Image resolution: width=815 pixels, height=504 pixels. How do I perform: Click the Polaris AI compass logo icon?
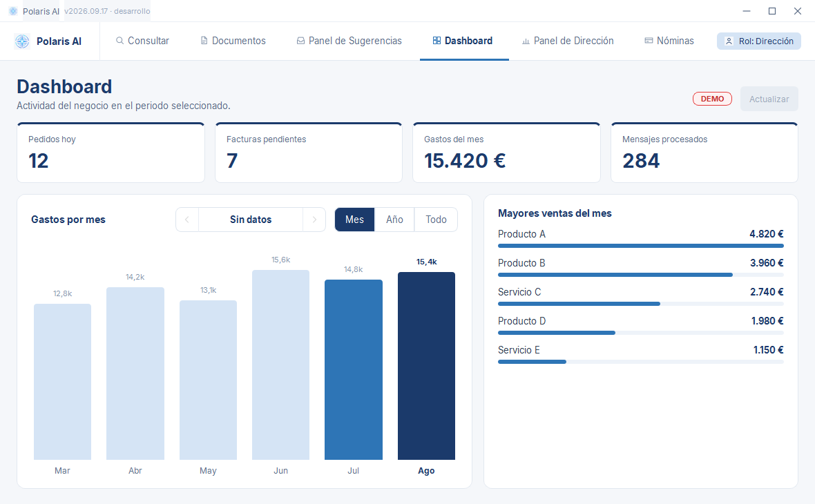coord(22,41)
